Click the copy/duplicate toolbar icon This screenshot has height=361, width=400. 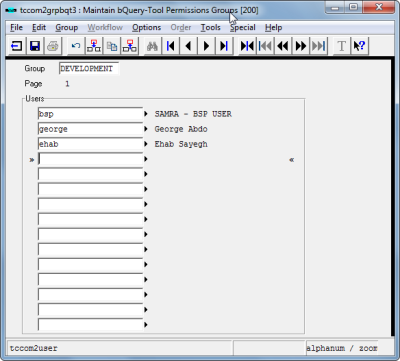tap(112, 46)
